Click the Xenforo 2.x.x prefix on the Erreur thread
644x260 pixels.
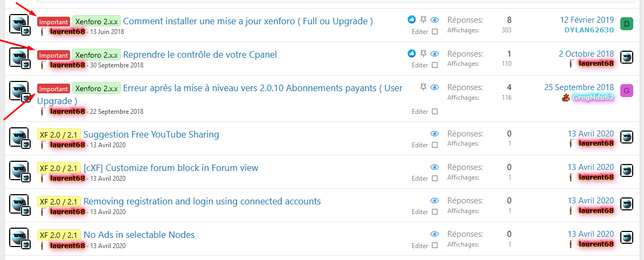pos(96,88)
